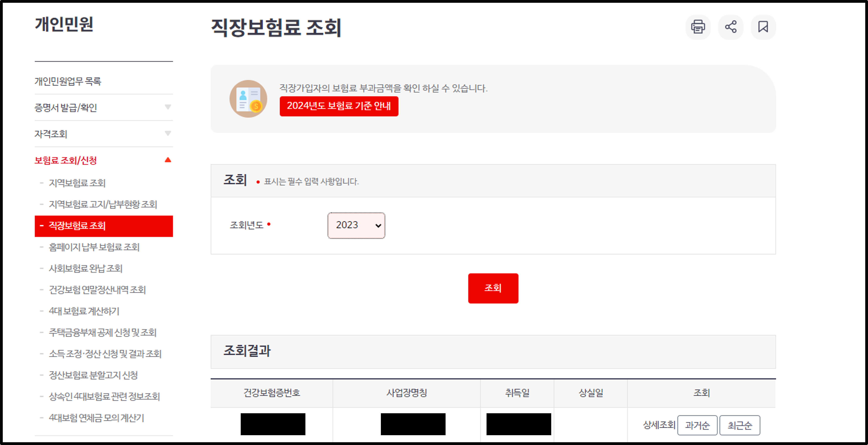
Task: Collapse the 보험료 조회/신청 section arrow
Action: click(x=167, y=160)
